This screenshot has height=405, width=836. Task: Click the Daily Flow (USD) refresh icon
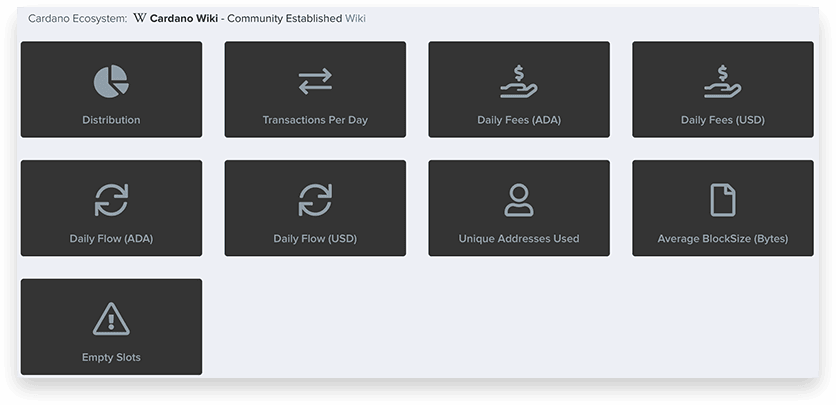(x=315, y=200)
